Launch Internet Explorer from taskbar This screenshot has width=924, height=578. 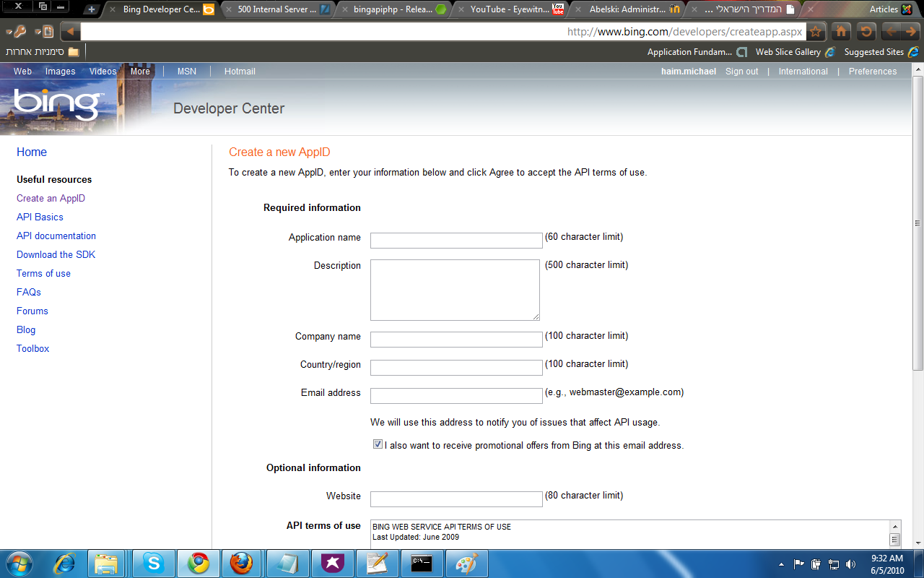(65, 563)
